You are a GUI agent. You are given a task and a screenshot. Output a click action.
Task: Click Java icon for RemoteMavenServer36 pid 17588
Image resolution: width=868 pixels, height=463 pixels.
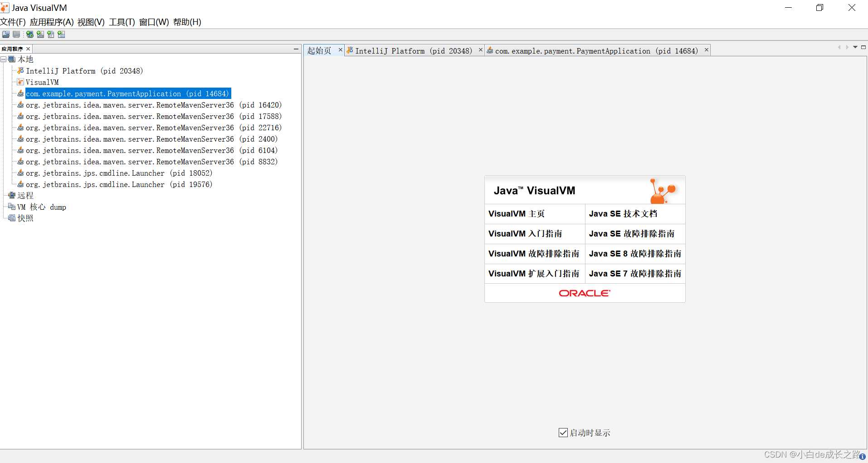pos(20,116)
